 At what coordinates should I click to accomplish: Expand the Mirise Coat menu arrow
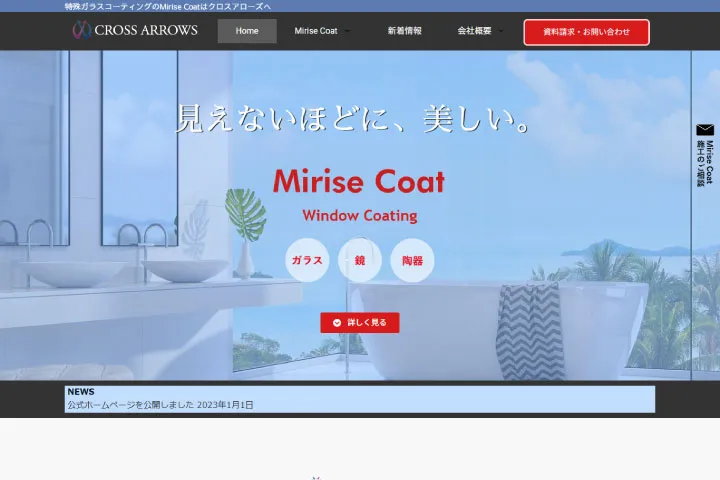[x=347, y=31]
